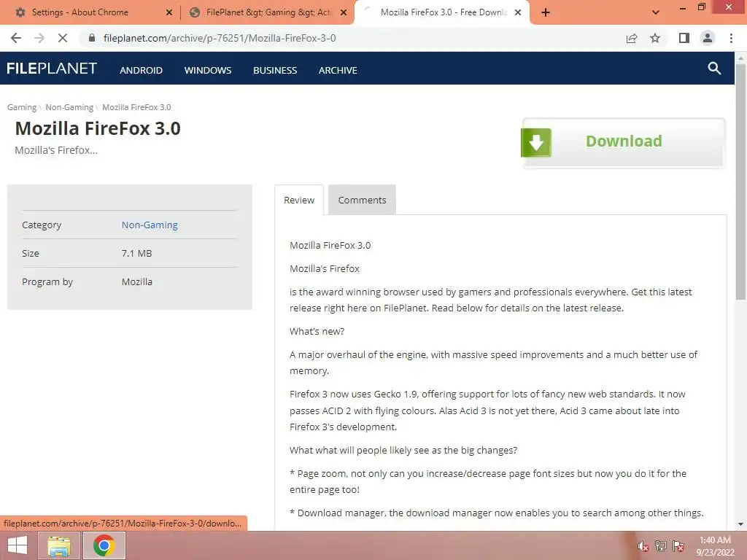This screenshot has width=747, height=560.
Task: Click the 'Mozilla' program author value
Action: tap(136, 281)
